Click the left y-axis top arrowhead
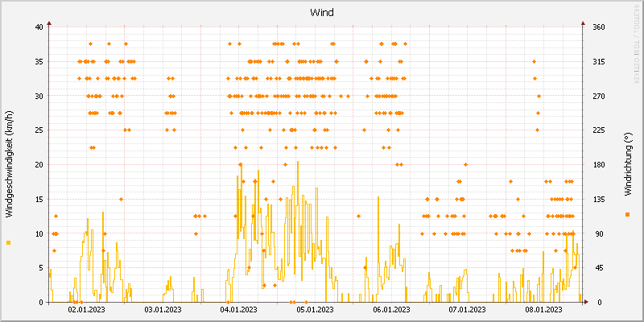Image resolution: width=644 pixels, height=322 pixels. 49,23
